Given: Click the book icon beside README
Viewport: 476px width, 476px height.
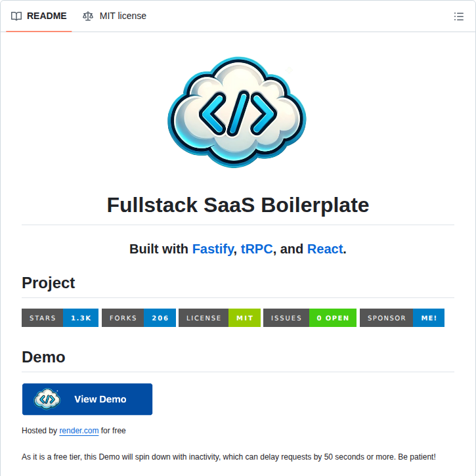Looking at the screenshot, I should 16,16.
